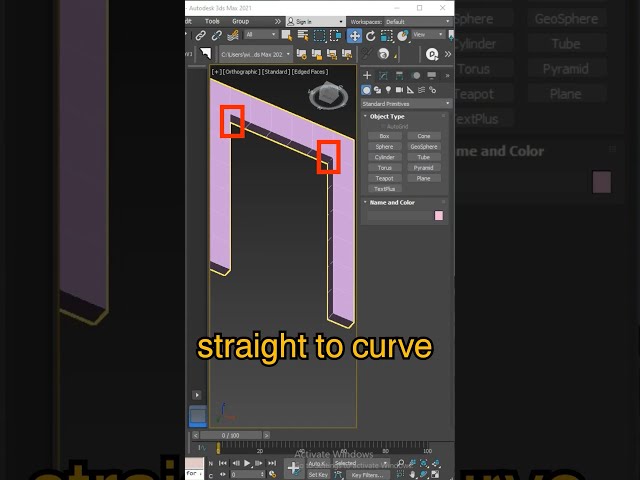Switch to the Display panel tab
Image resolution: width=640 pixels, height=480 pixels.
coord(431,76)
